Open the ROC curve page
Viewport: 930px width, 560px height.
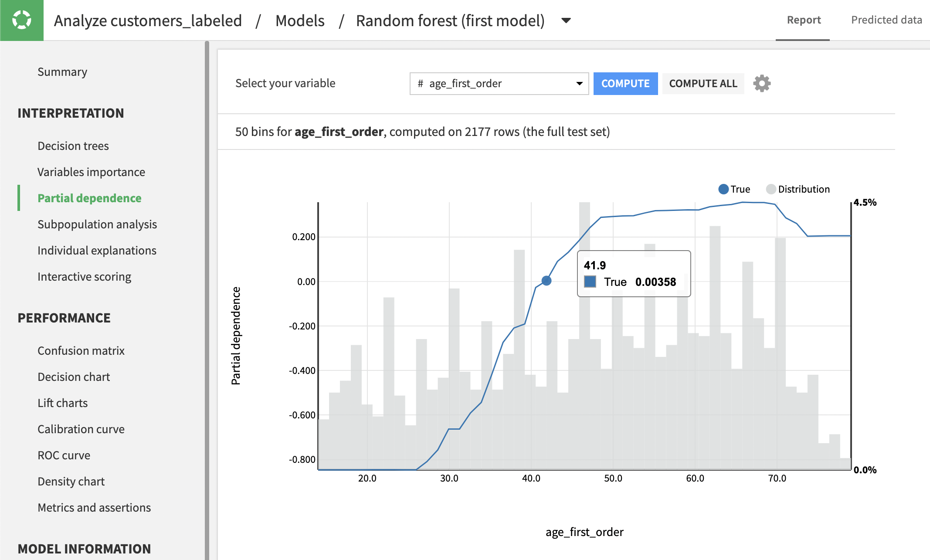click(x=64, y=455)
